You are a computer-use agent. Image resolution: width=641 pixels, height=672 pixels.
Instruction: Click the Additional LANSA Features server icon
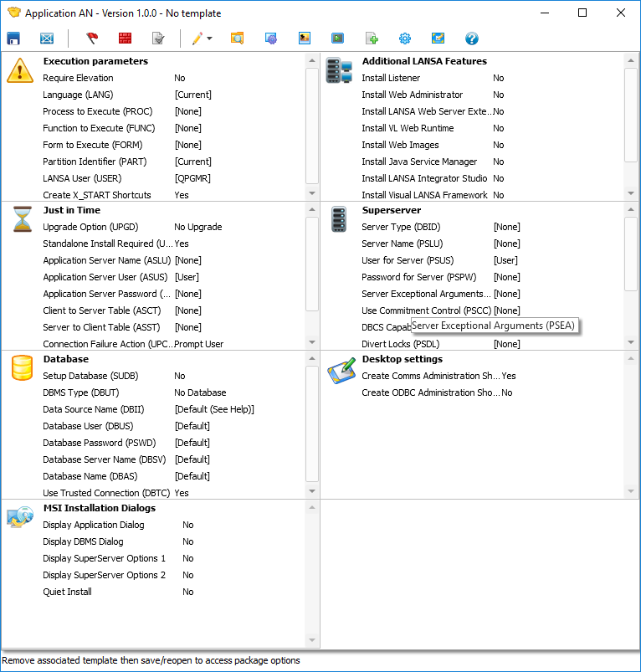pos(339,70)
